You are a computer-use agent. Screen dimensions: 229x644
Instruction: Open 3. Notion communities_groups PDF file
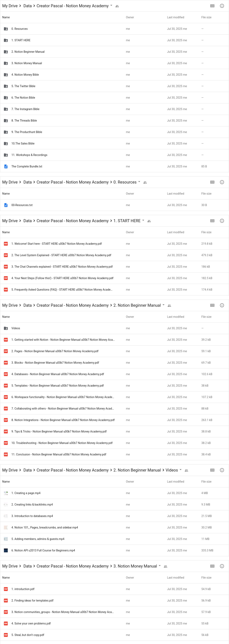coord(62,612)
